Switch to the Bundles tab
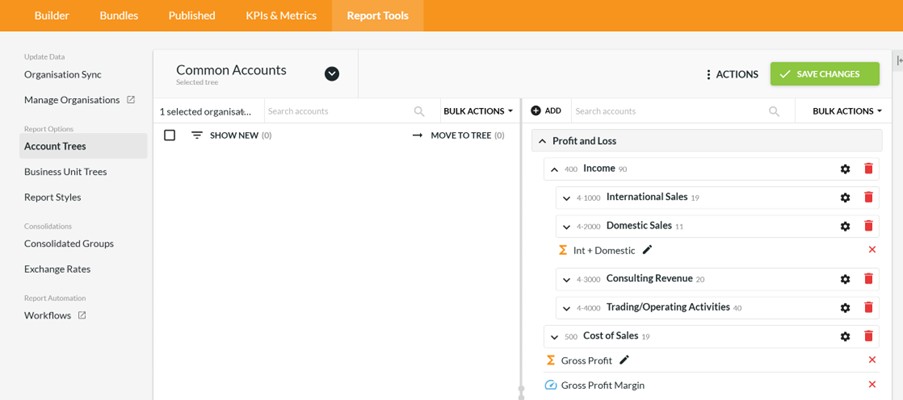This screenshot has height=400, width=903. [x=119, y=16]
